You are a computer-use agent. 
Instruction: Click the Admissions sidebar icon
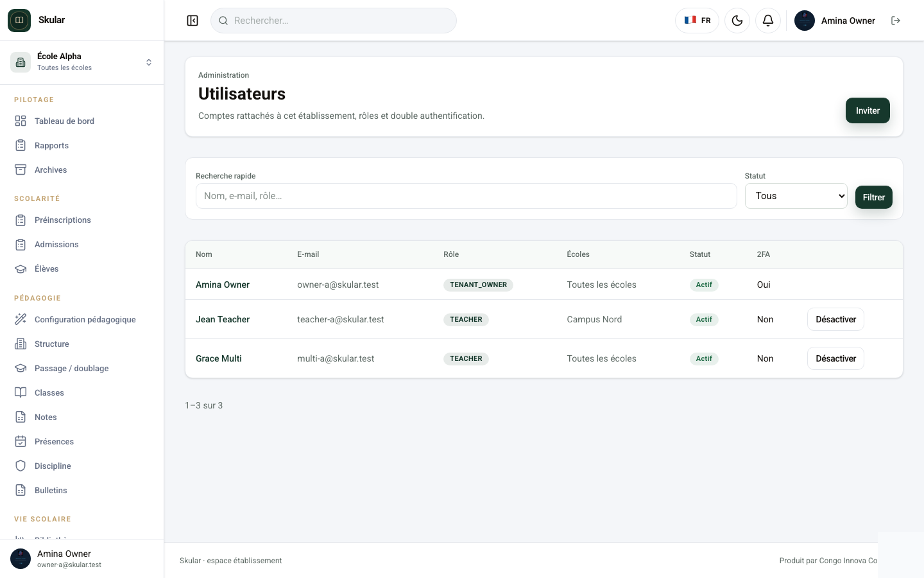tap(21, 244)
